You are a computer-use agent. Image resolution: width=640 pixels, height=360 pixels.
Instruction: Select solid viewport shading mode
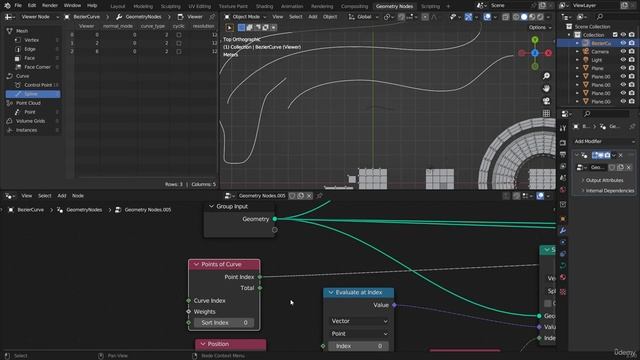click(524, 17)
